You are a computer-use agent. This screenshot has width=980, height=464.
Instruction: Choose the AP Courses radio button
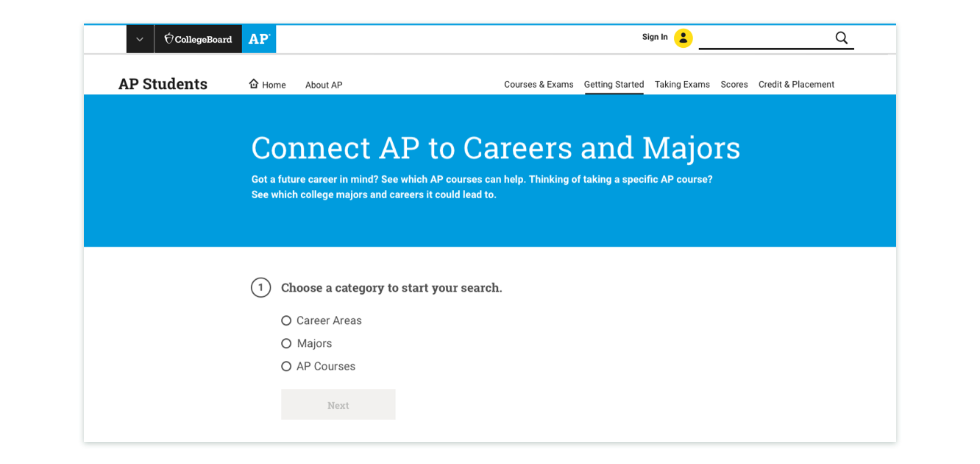click(x=286, y=366)
